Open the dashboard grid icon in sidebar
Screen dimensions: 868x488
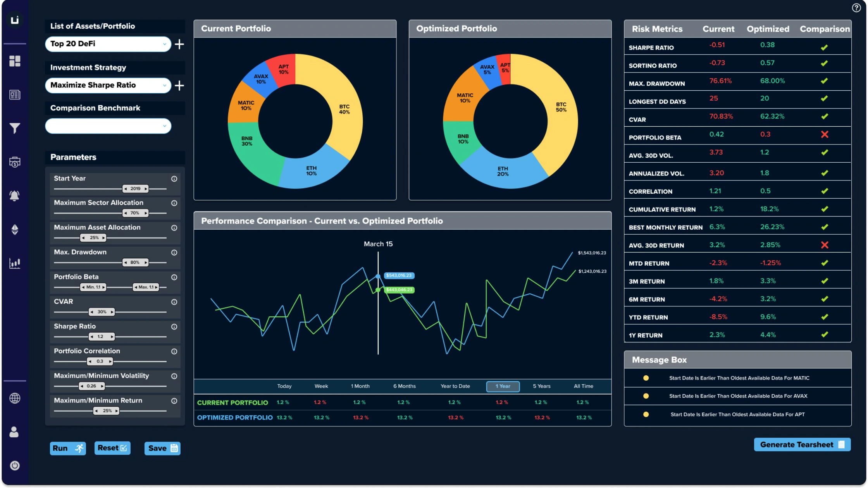tap(15, 61)
